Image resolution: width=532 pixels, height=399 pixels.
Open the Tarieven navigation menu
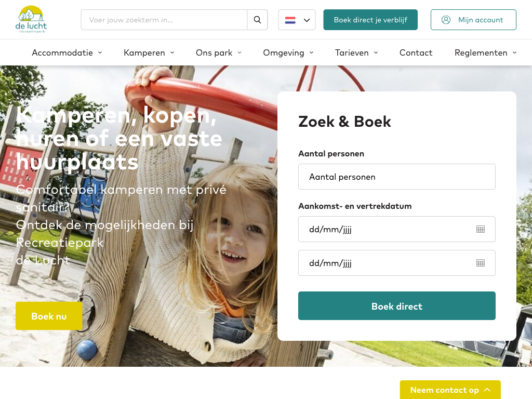[x=356, y=52]
